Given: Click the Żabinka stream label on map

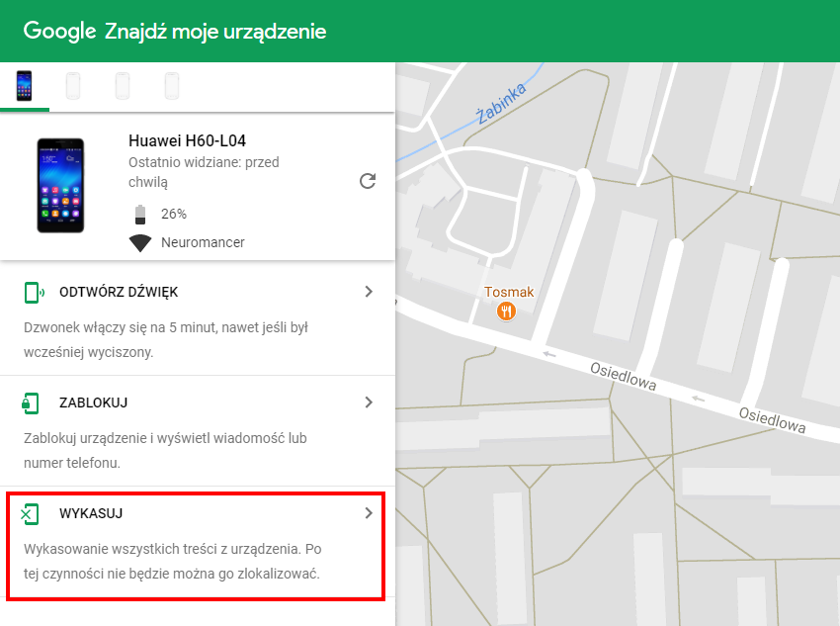Looking at the screenshot, I should pos(501,104).
